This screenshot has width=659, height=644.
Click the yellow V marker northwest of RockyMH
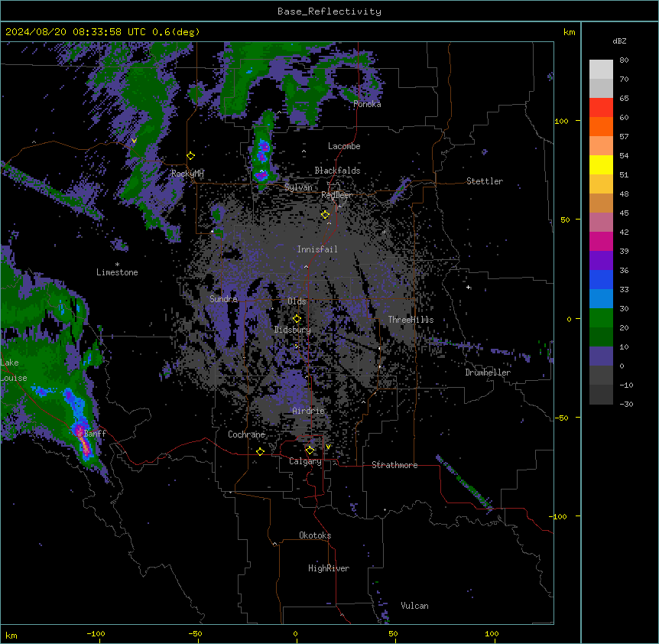click(x=134, y=141)
